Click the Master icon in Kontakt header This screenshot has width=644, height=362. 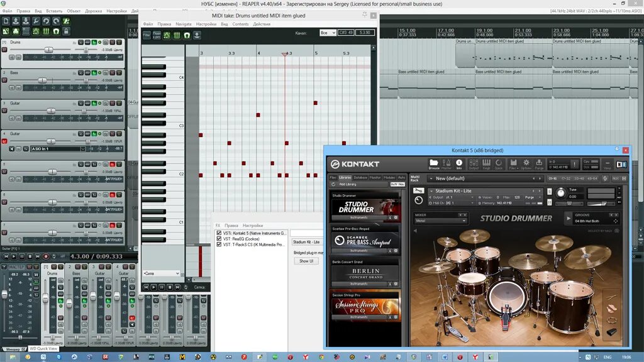click(447, 164)
